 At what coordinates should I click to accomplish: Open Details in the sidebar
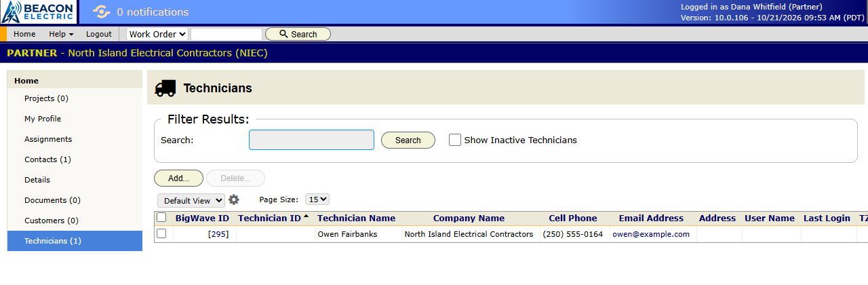tap(75, 180)
